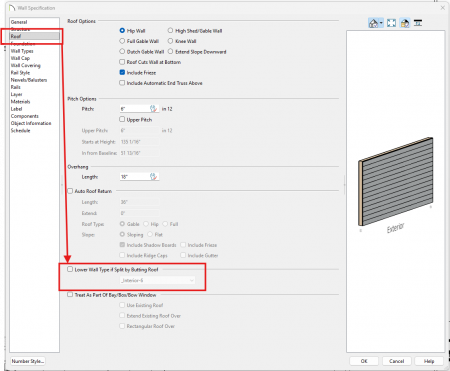Open the Label panel
The image size is (450, 371).
16,109
